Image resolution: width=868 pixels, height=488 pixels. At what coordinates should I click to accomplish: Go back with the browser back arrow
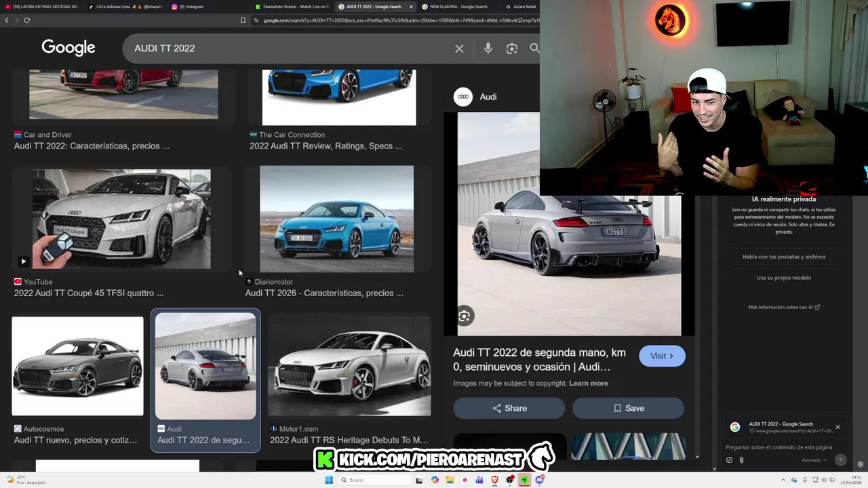(7, 20)
